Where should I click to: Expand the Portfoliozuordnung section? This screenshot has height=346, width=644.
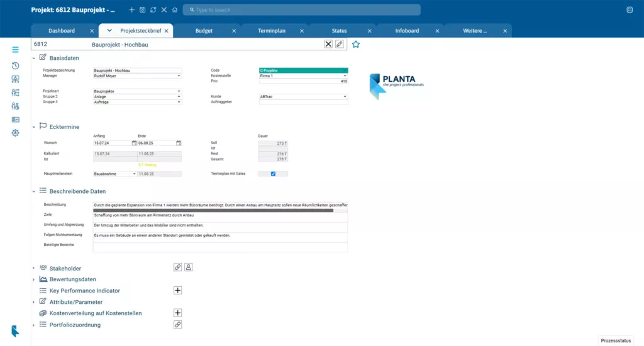click(34, 325)
